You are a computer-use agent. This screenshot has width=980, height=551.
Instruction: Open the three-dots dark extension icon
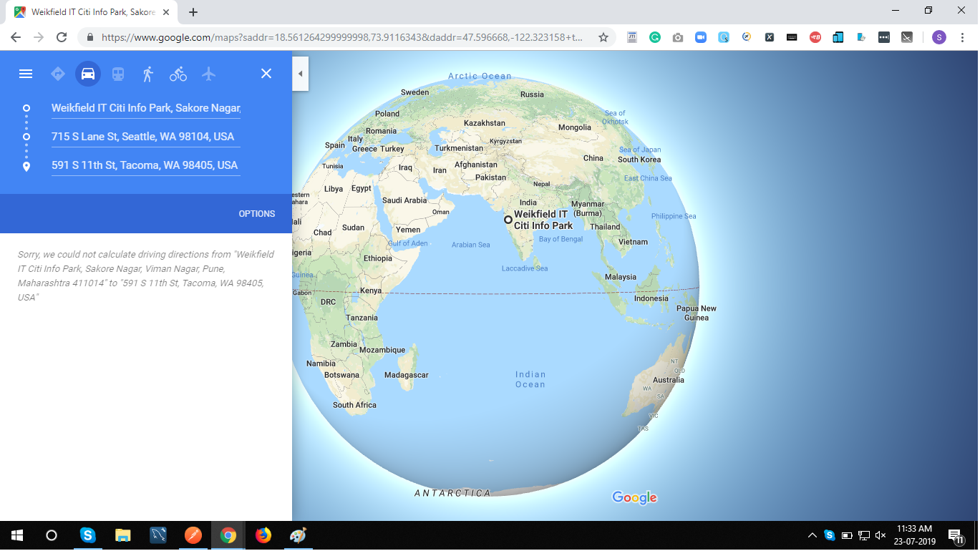(884, 37)
